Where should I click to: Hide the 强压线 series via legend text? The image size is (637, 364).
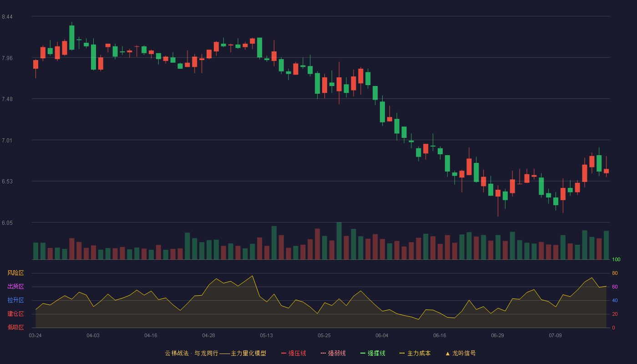pyautogui.click(x=297, y=353)
